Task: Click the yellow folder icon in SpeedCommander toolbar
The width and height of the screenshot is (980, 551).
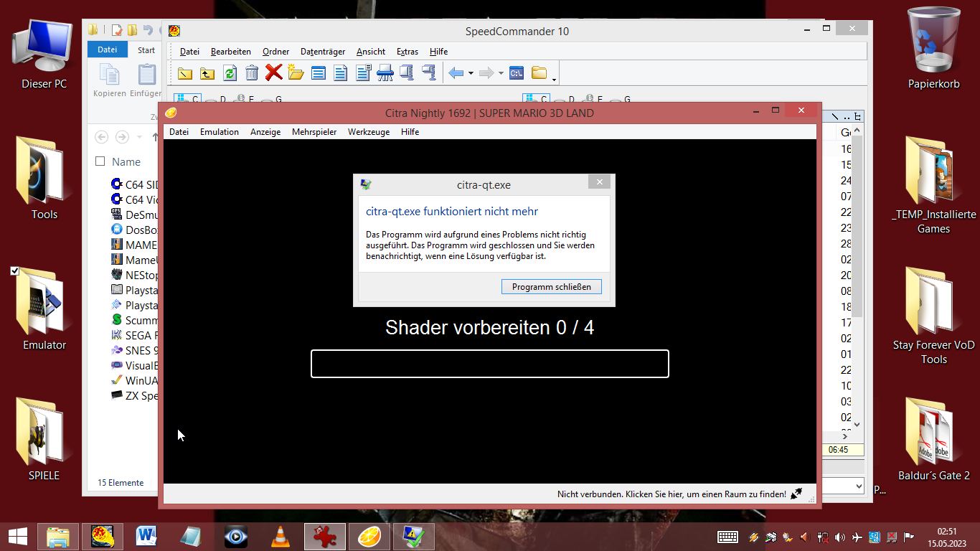Action: point(185,72)
